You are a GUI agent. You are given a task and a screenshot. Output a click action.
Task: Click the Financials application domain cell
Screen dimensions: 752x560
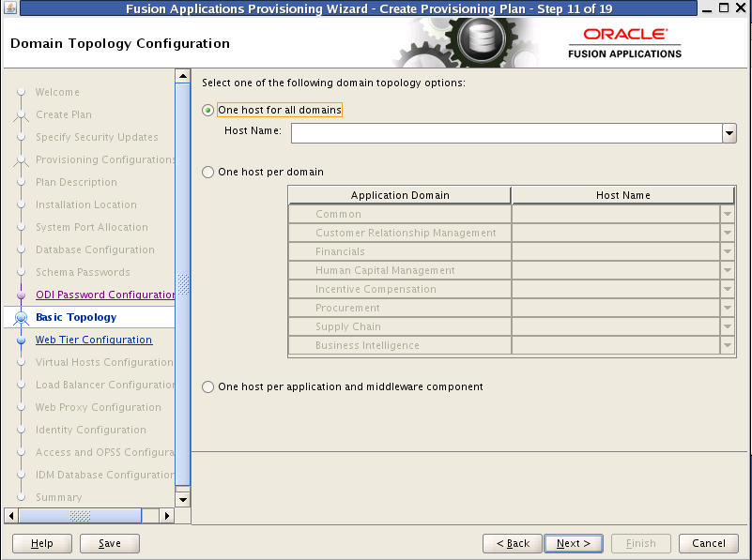click(400, 251)
